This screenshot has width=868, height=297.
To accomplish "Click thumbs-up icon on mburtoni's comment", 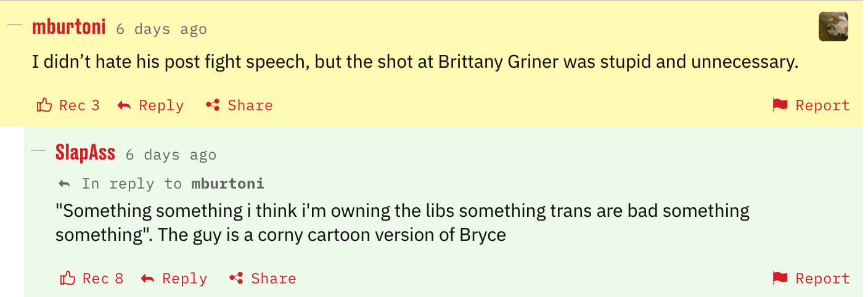I will tap(44, 105).
